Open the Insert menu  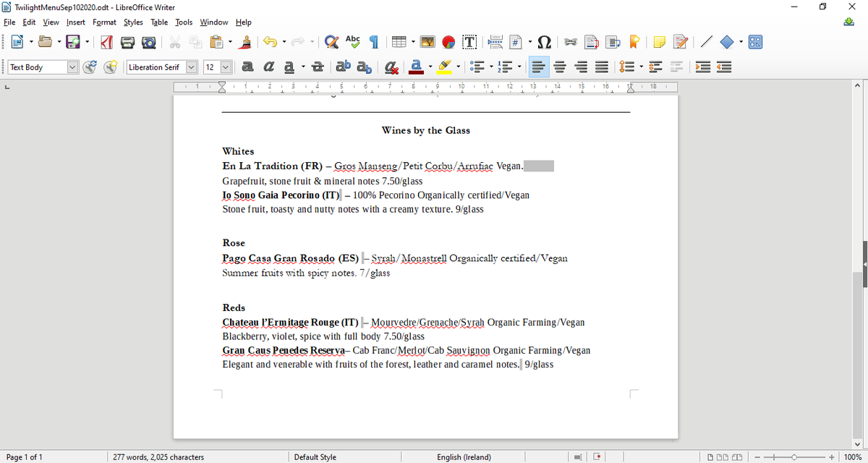point(75,22)
